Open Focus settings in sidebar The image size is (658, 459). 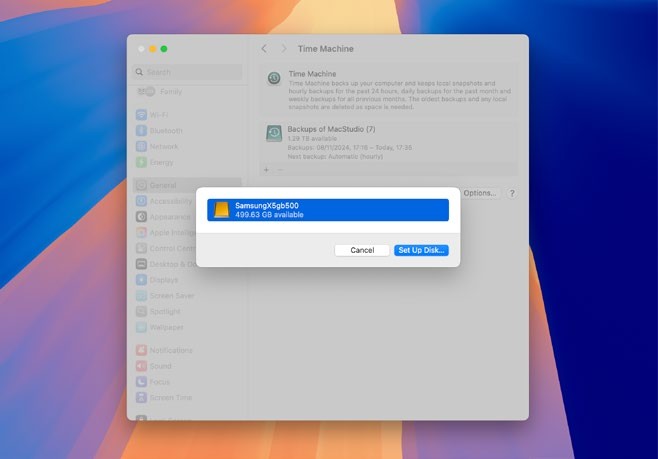153,382
